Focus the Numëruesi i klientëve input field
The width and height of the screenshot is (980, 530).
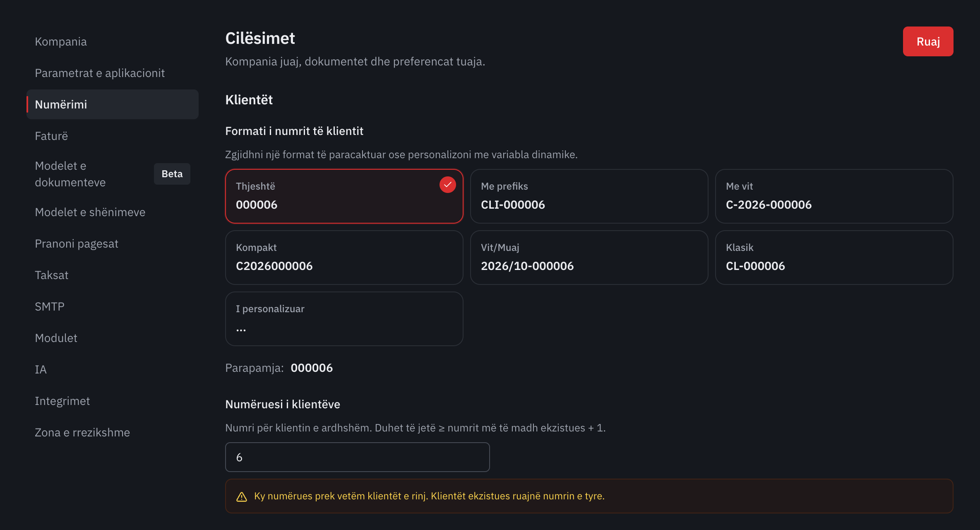(358, 457)
